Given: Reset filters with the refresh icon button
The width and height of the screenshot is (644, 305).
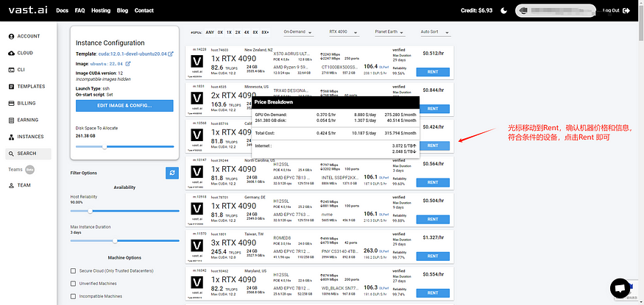Looking at the screenshot, I should [172, 173].
